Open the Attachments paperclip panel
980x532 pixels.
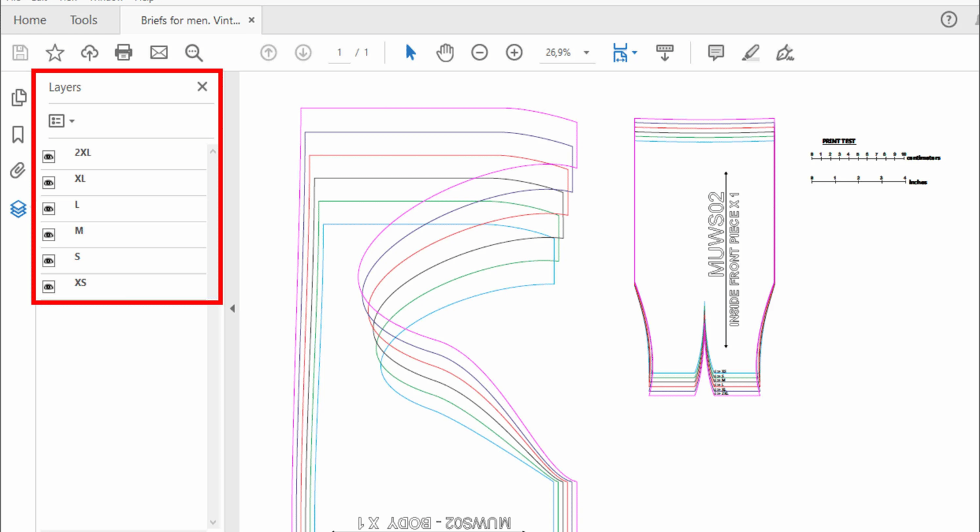pyautogui.click(x=18, y=171)
